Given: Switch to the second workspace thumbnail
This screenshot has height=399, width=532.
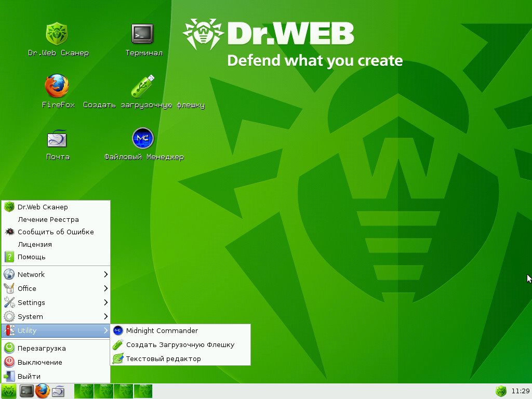Looking at the screenshot, I should (x=103, y=391).
